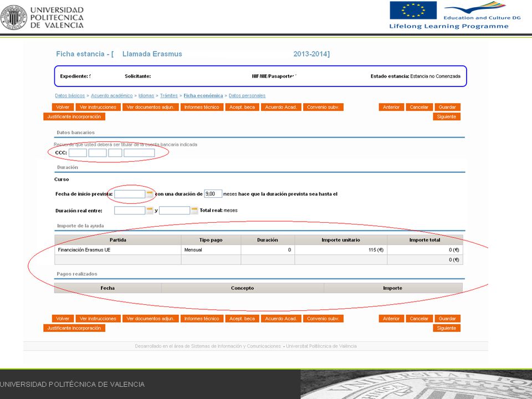Open the Idiomas breadcrumb link
Viewport: 532px width, 399px height.
point(146,96)
